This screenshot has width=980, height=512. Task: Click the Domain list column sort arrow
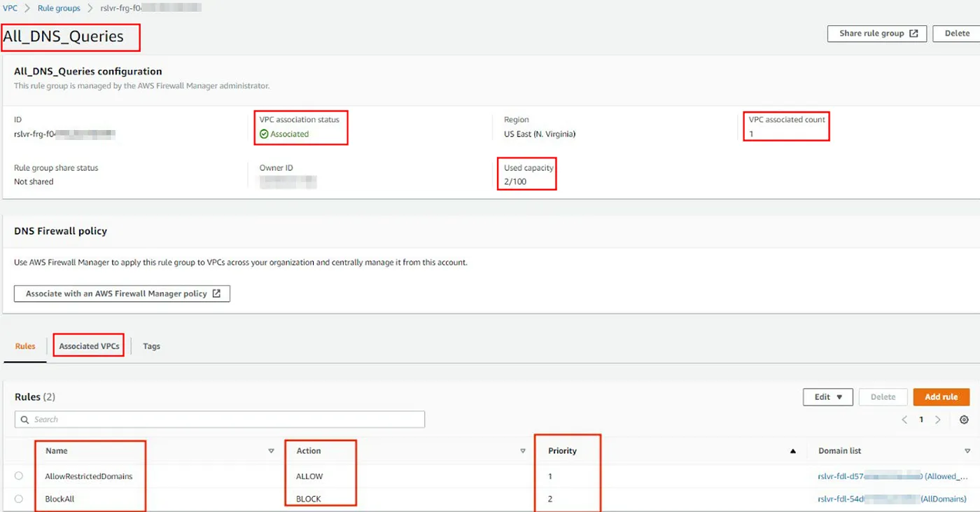click(x=967, y=451)
